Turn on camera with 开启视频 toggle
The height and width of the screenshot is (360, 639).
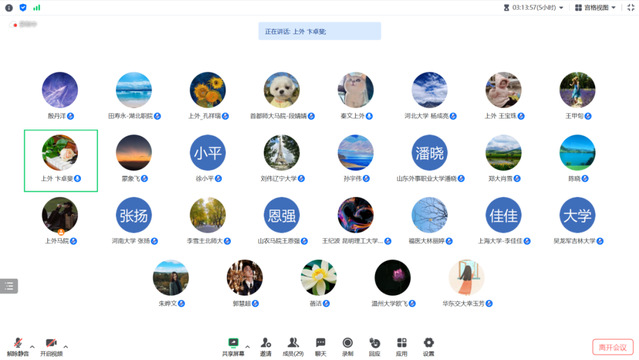coord(51,347)
